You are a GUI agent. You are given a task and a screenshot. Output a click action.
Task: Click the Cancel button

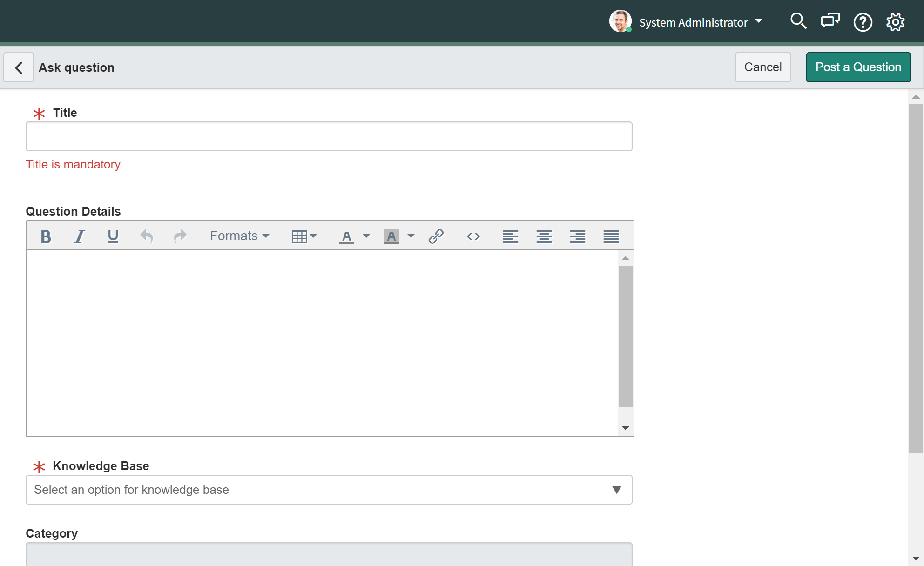pos(762,67)
